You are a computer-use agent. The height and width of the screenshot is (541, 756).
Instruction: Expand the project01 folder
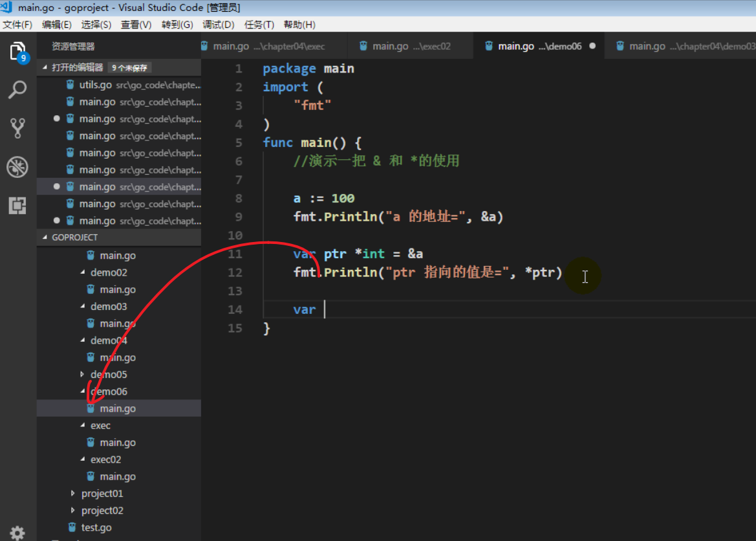click(x=73, y=494)
